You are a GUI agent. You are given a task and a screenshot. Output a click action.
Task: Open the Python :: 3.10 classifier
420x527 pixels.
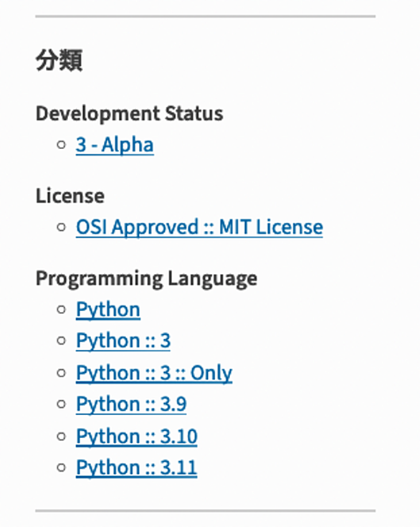pyautogui.click(x=137, y=436)
